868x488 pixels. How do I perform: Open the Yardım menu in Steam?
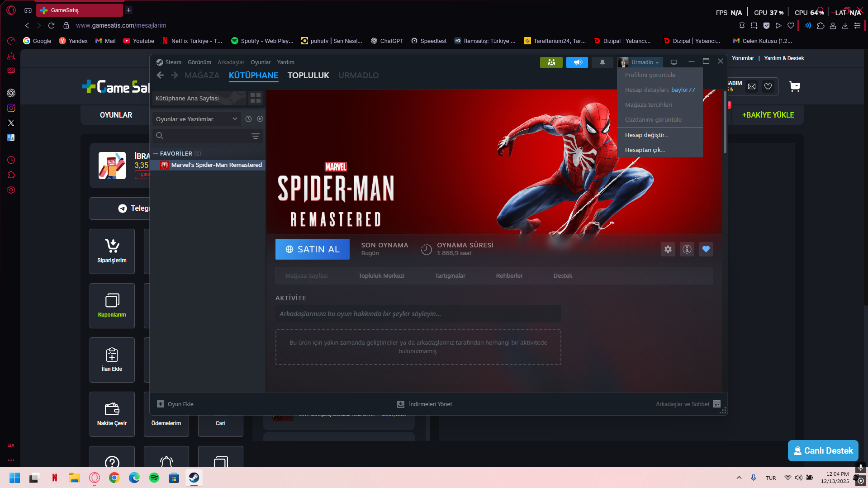[x=285, y=62]
